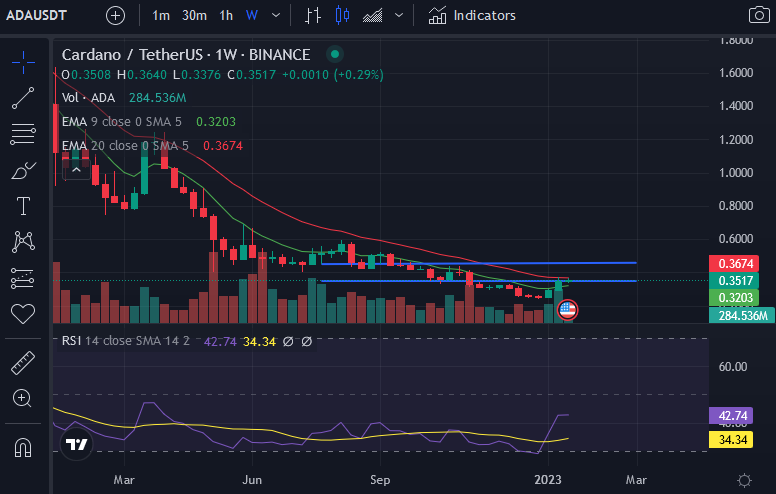
Task: Click the US flag economic event marker
Action: [x=567, y=310]
